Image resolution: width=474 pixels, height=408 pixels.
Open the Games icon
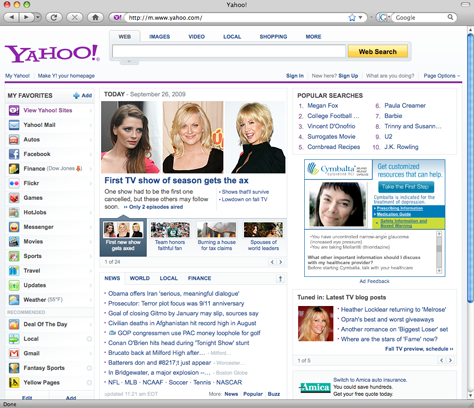tap(14, 198)
